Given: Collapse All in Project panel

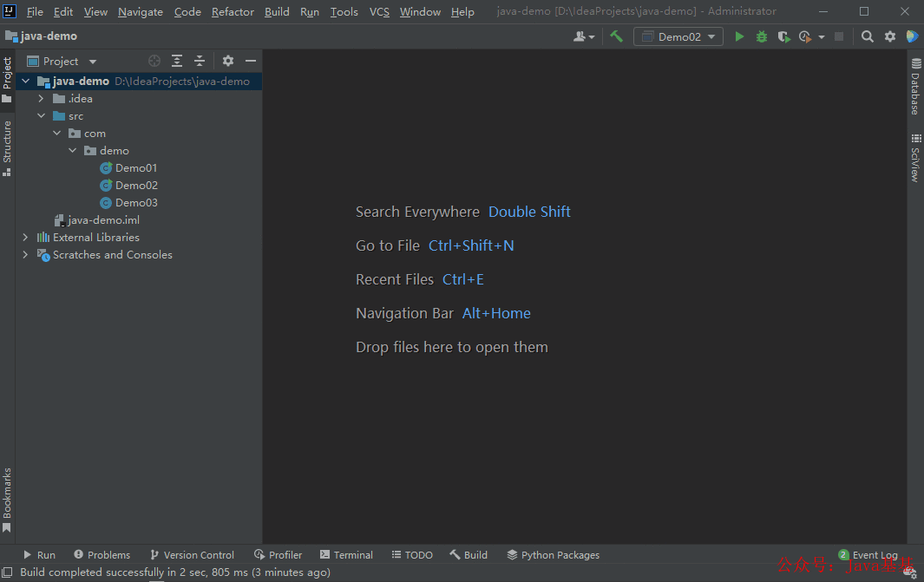Looking at the screenshot, I should (200, 61).
